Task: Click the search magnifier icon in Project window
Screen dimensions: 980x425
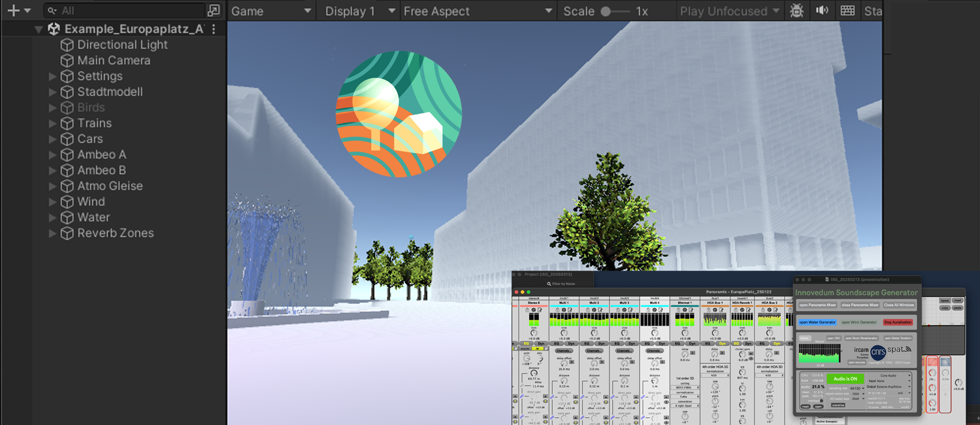Action: point(549,284)
